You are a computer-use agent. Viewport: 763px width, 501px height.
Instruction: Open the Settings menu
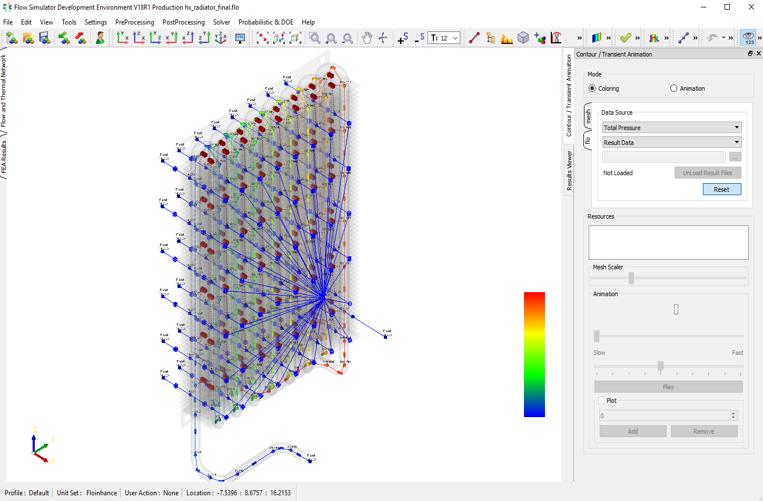(95, 22)
